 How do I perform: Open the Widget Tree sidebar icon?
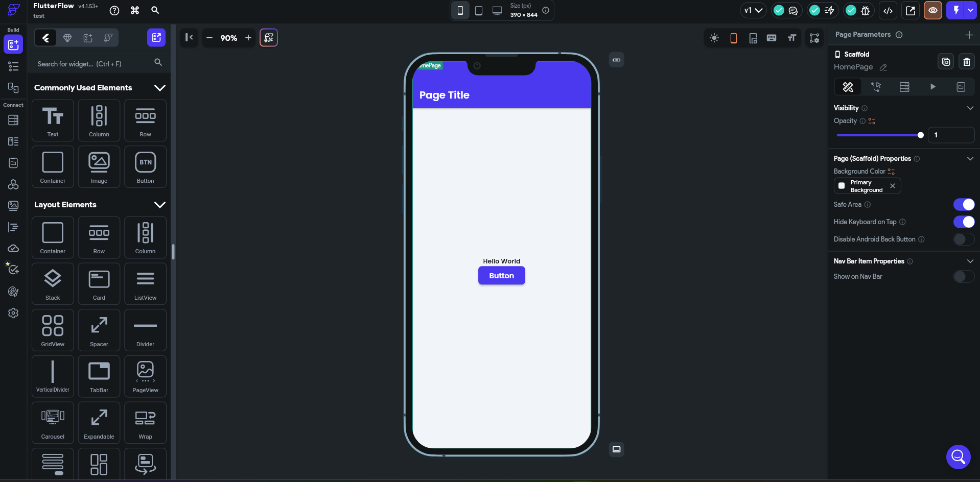[13, 66]
